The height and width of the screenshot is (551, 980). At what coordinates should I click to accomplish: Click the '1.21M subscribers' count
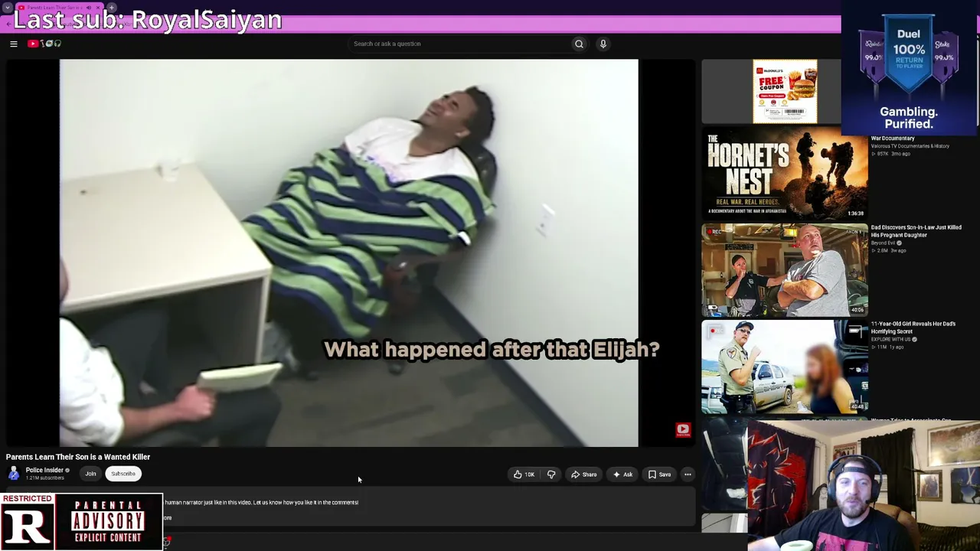pos(44,478)
